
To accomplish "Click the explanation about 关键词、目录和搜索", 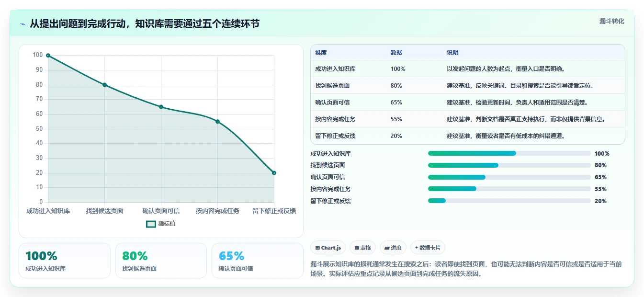I will click(520, 86).
